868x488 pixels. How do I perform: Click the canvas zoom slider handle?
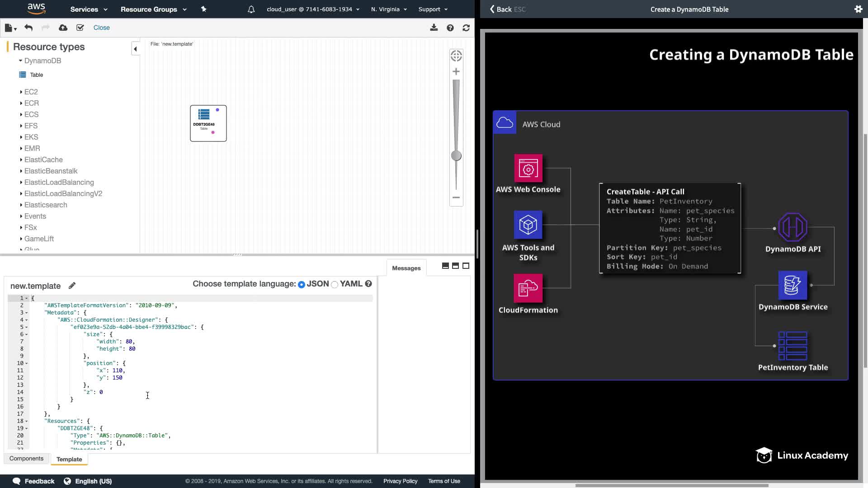tap(456, 156)
